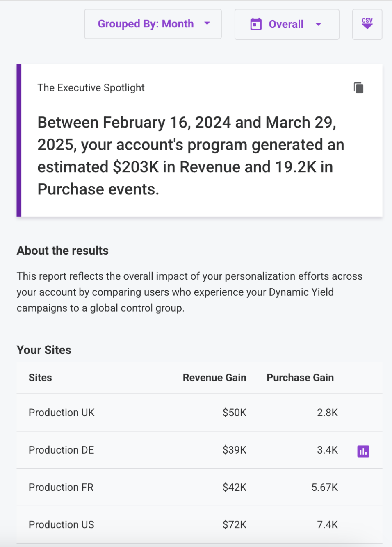Copy the Executive Spotlight text

pyautogui.click(x=358, y=88)
